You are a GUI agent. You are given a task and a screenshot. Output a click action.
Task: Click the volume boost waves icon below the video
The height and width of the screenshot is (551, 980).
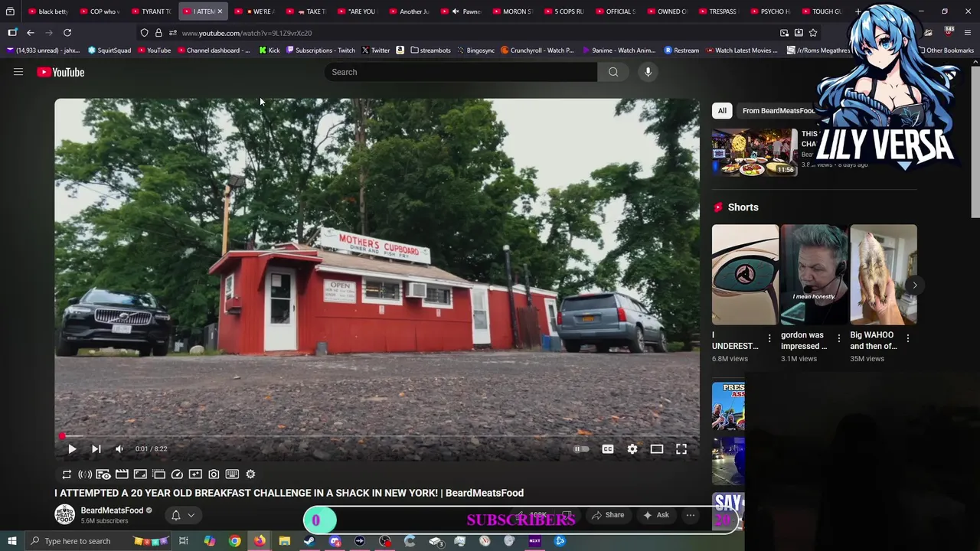[85, 474]
